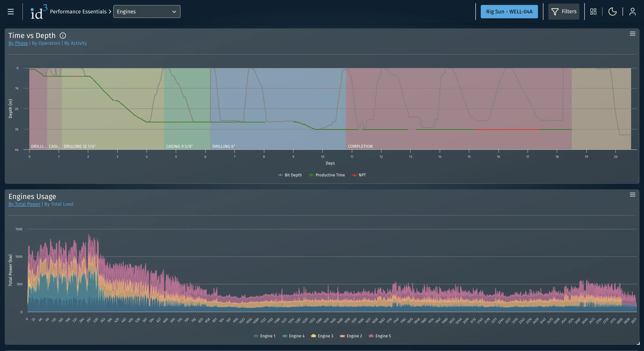Select By Total Load view
Image resolution: width=644 pixels, height=351 pixels.
pos(59,204)
